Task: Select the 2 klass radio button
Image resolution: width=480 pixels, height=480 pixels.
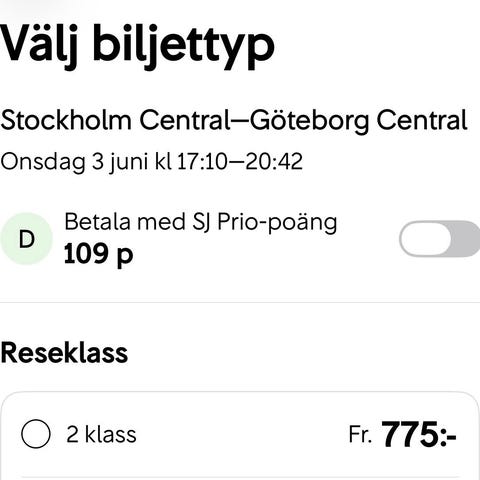Action: point(36,434)
